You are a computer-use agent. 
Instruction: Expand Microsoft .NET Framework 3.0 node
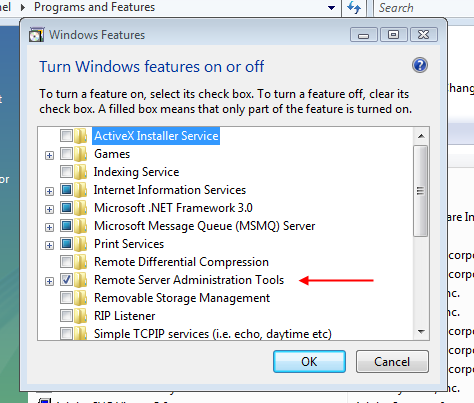pyautogui.click(x=49, y=209)
